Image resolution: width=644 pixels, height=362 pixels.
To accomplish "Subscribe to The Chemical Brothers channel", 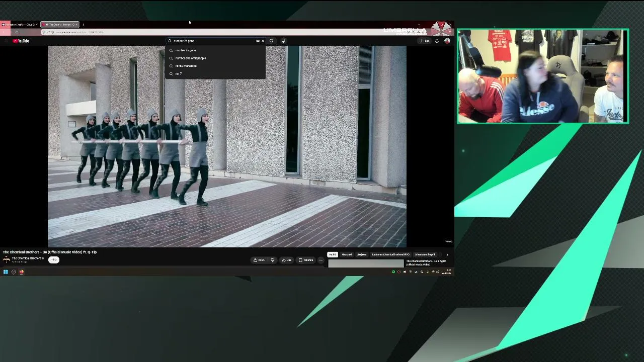I will [x=54, y=259].
